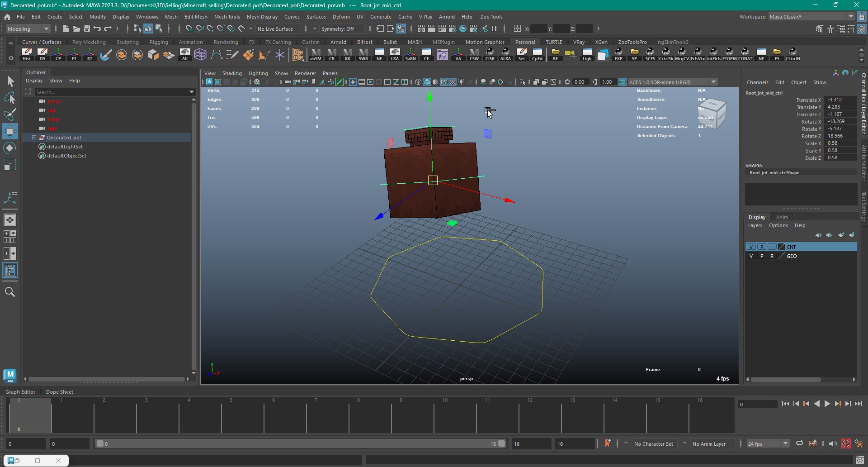Image resolution: width=868 pixels, height=467 pixels.
Task: Open Outliner search filter dropdown arrow
Action: click(x=192, y=92)
